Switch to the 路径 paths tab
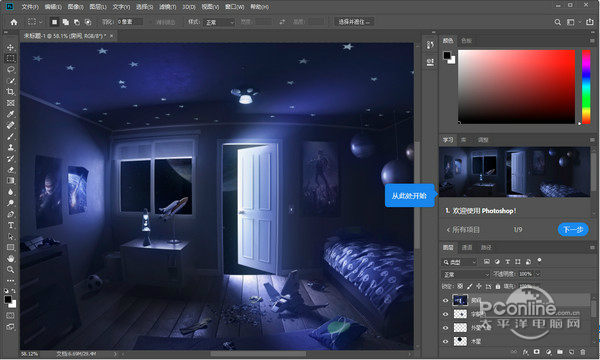 point(486,248)
